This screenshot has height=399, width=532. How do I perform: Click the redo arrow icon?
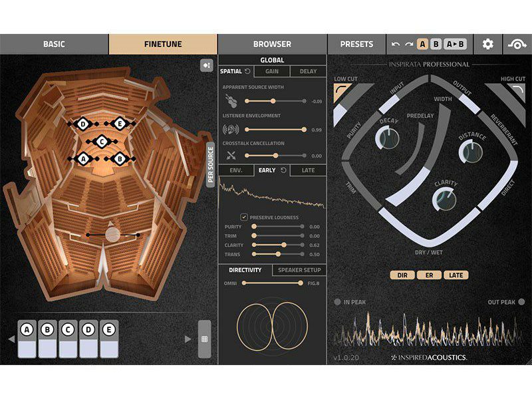(409, 44)
